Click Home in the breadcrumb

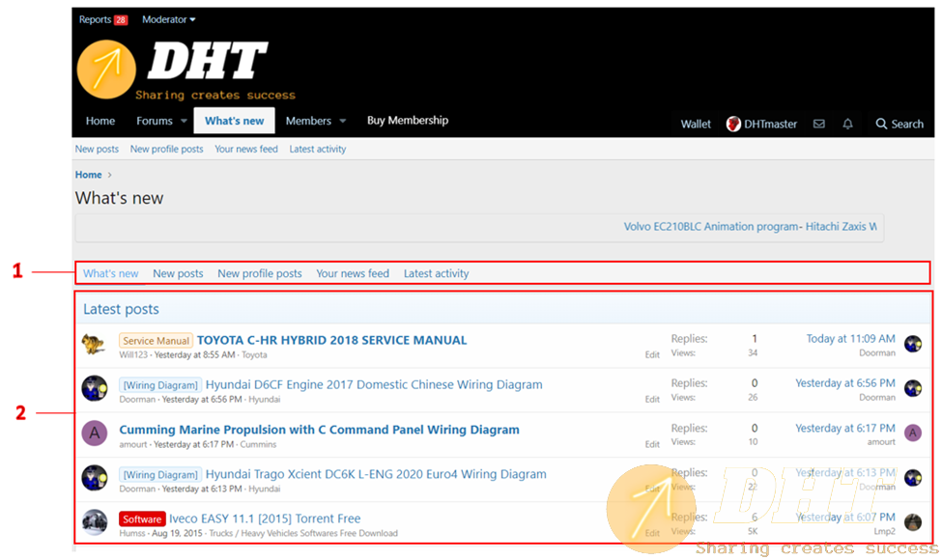click(88, 175)
